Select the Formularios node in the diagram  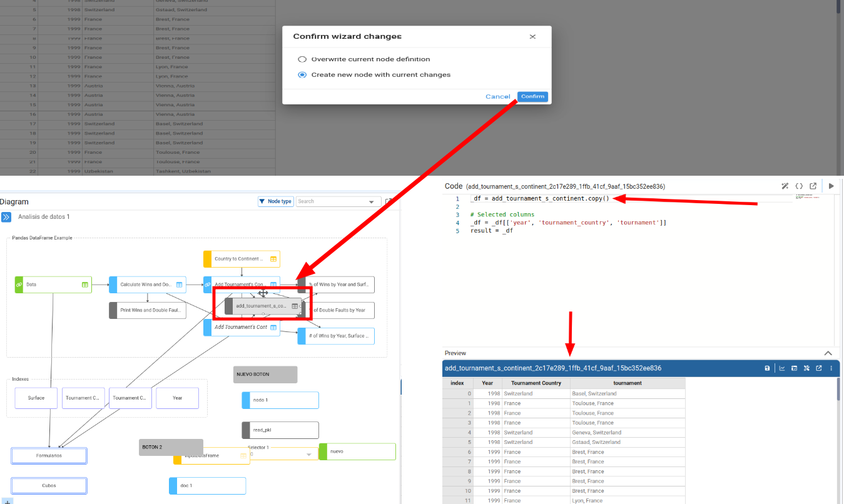click(49, 455)
